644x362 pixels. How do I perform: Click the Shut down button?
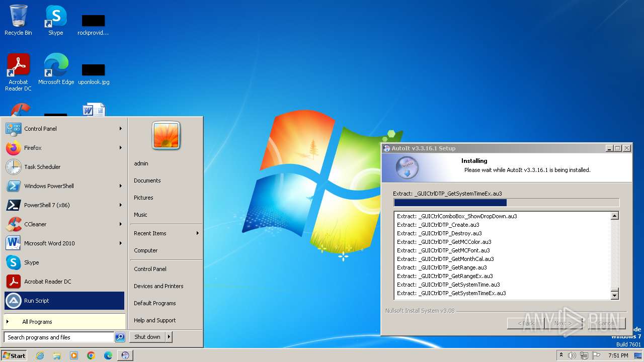147,337
